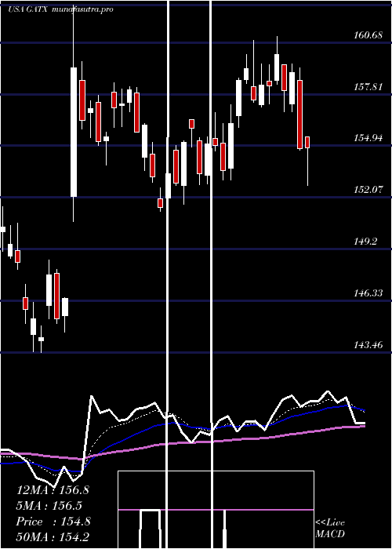Select the 157.81 price axis label
Viewport: 392px width, 549px height.
[368, 86]
